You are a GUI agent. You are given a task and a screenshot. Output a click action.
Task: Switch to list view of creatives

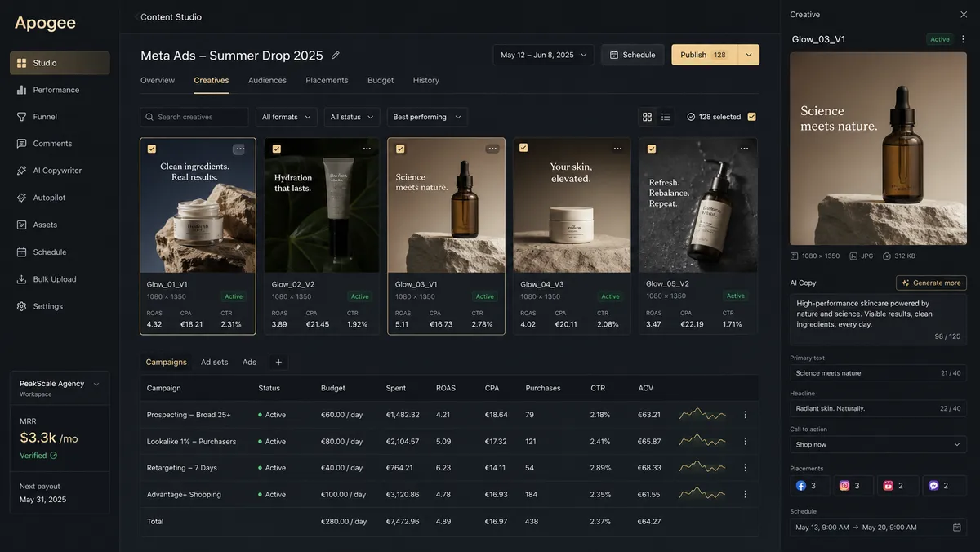click(666, 117)
